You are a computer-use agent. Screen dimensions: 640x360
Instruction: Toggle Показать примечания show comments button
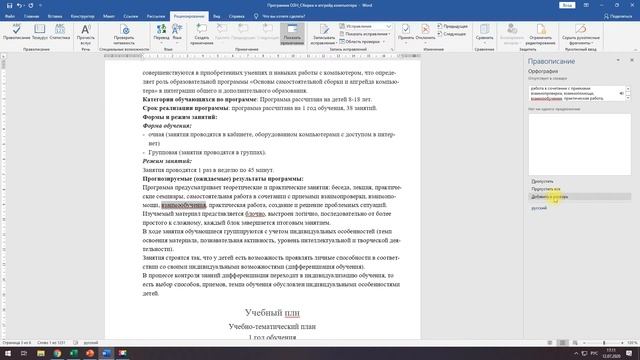pyautogui.click(x=292, y=34)
